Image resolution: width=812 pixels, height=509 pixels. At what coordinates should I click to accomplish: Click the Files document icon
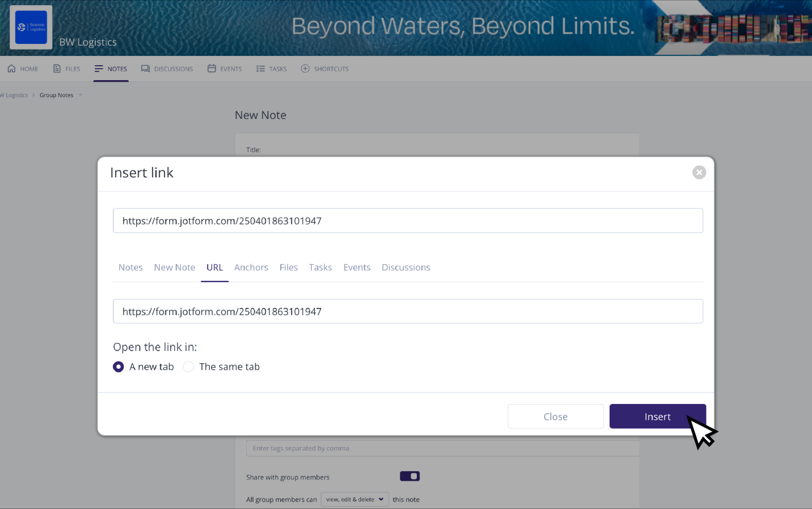pyautogui.click(x=57, y=69)
